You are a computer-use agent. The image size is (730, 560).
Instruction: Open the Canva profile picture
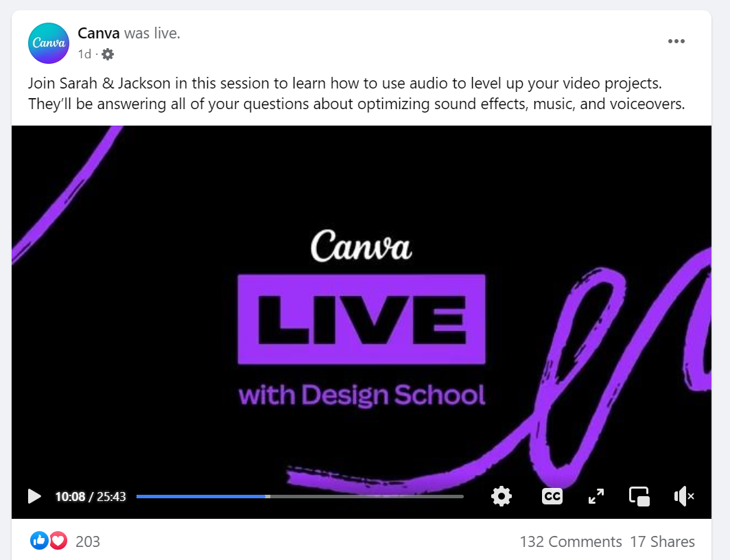click(49, 43)
